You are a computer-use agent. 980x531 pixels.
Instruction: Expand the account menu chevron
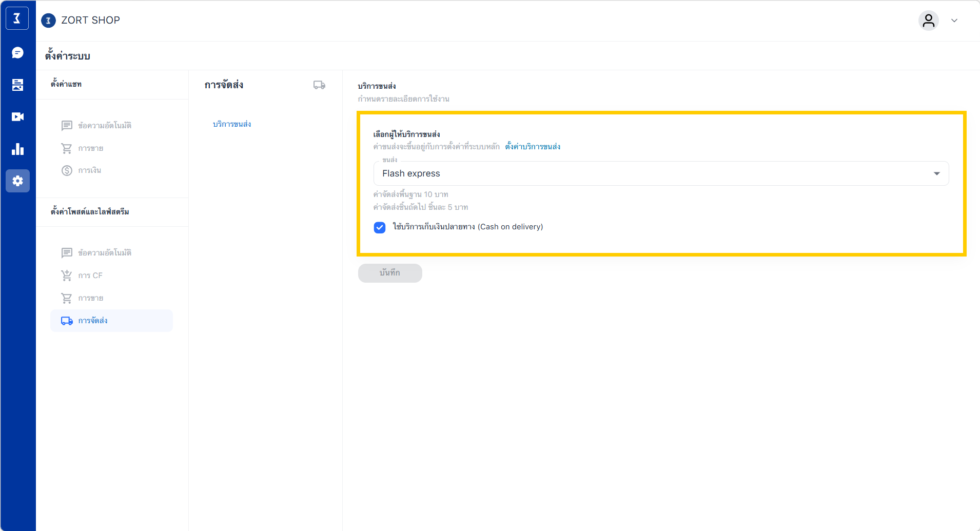954,21
